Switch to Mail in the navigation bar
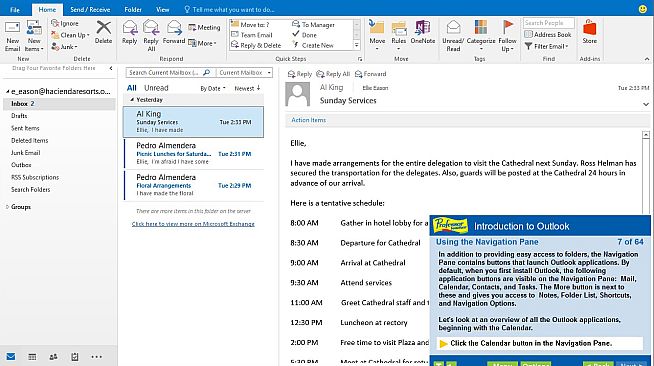This screenshot has width=654, height=366. click(x=11, y=357)
